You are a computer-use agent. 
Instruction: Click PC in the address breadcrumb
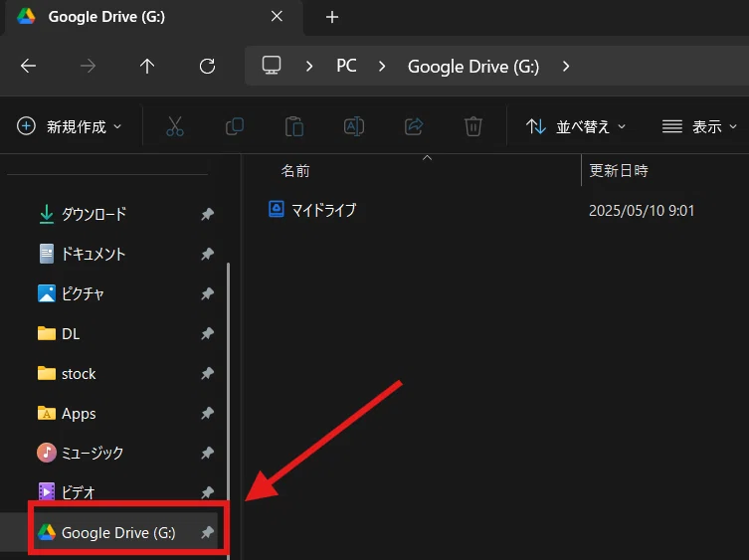(x=346, y=66)
